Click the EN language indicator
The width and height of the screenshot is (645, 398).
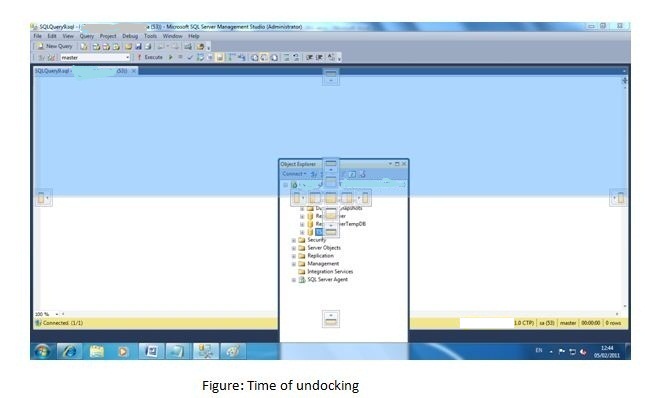[x=539, y=351]
